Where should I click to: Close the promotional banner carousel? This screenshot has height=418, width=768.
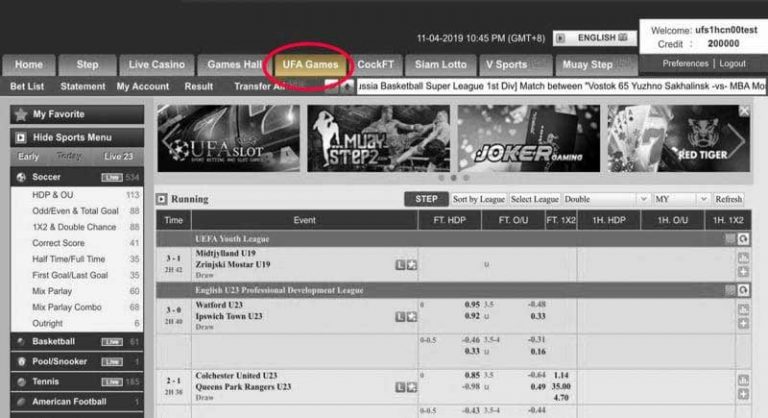click(x=744, y=111)
